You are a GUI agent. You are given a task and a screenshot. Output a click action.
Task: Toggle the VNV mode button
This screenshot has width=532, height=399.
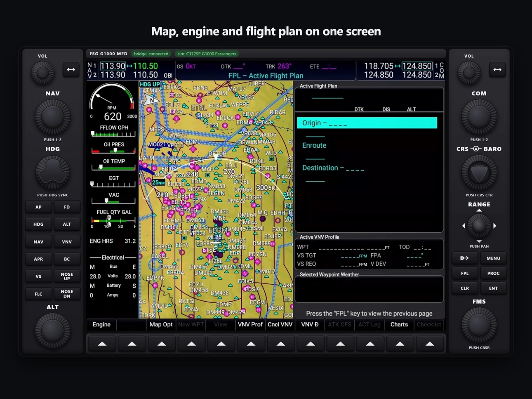click(67, 242)
